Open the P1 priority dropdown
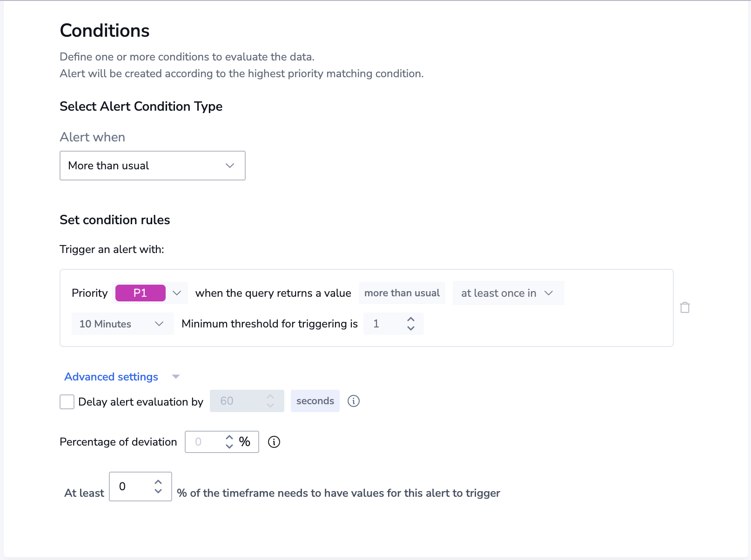This screenshot has width=751, height=560. coord(177,293)
